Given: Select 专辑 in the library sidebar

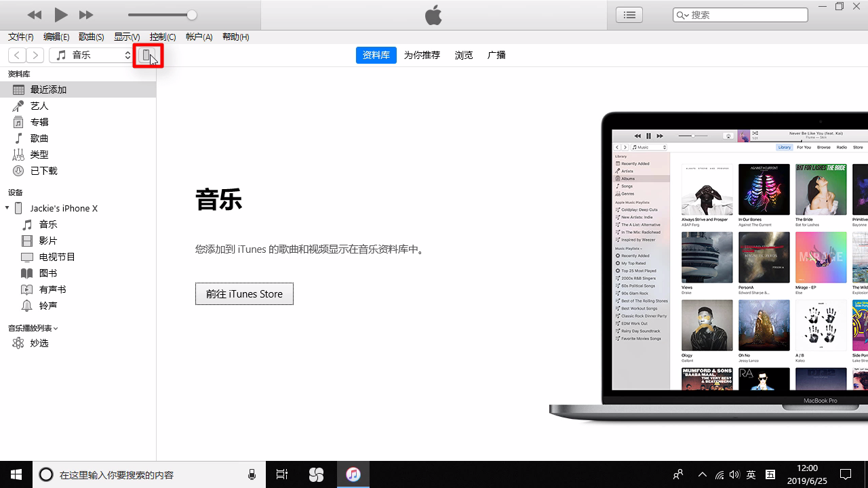Looking at the screenshot, I should [x=78, y=122].
